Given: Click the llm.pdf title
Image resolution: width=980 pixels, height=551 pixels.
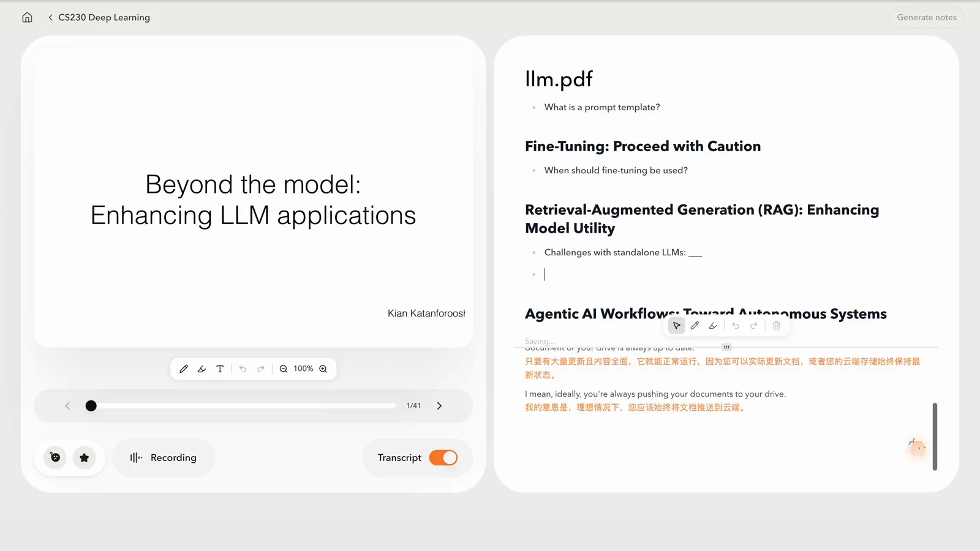Looking at the screenshot, I should coord(559,79).
